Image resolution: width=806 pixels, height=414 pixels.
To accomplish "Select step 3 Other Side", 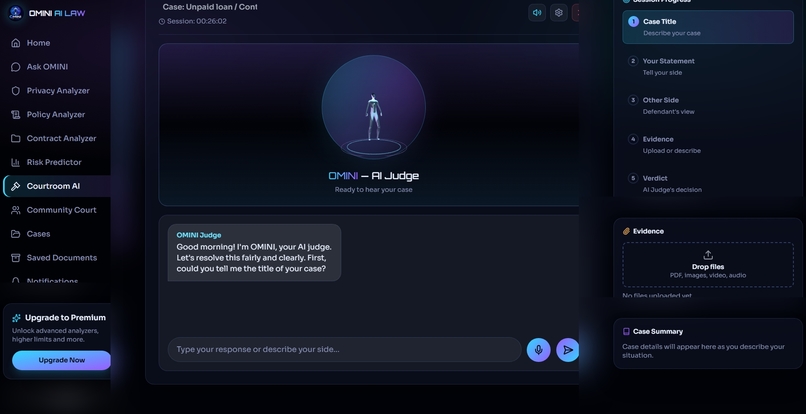I will [x=708, y=105].
